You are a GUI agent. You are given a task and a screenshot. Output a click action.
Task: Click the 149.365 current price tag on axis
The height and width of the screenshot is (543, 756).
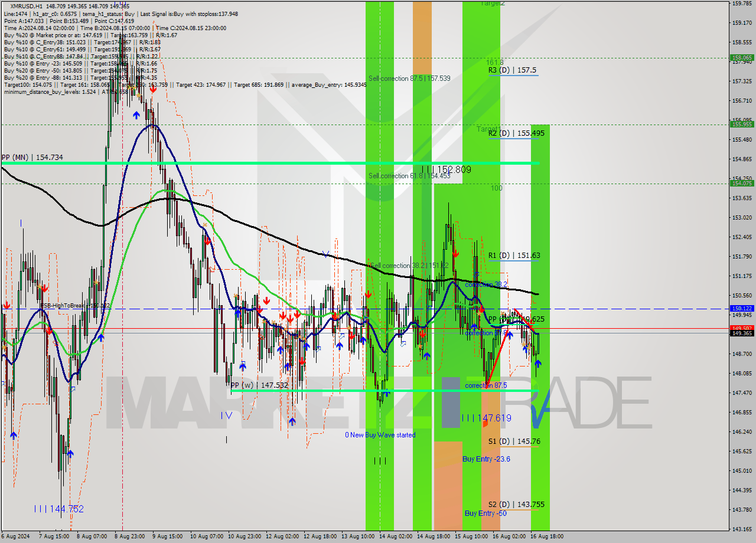(x=742, y=333)
